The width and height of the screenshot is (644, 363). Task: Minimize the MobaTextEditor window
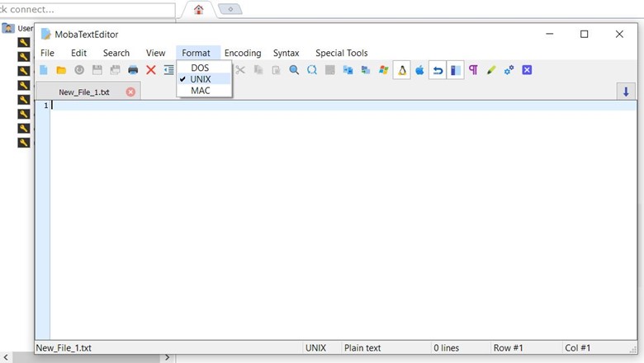pyautogui.click(x=550, y=34)
